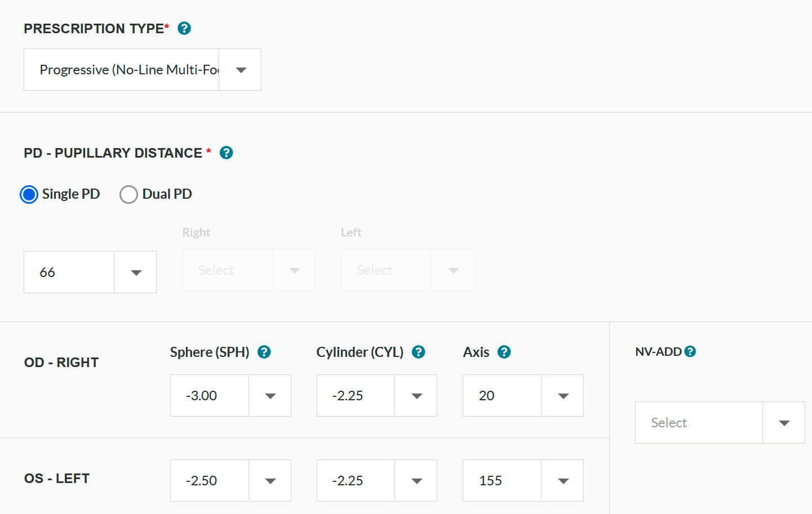Open help icon next to Prescription Type
This screenshot has height=514, width=812.
click(x=184, y=28)
